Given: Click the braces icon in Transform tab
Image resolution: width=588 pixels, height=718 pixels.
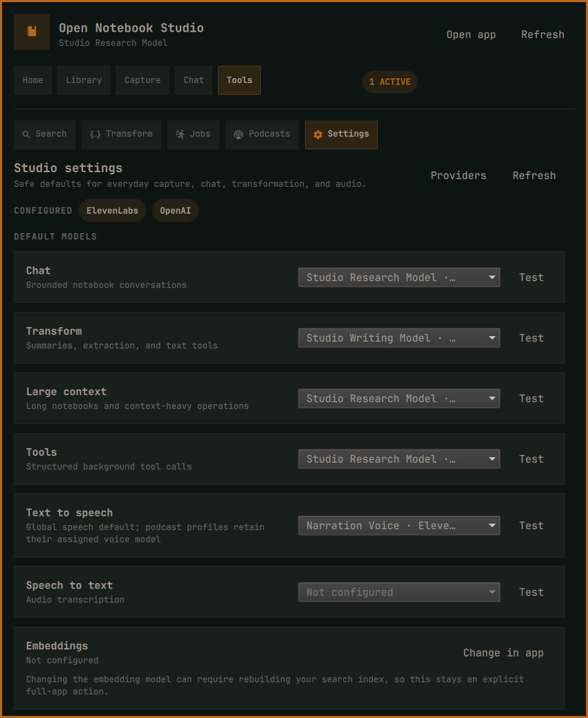Looking at the screenshot, I should pyautogui.click(x=95, y=135).
